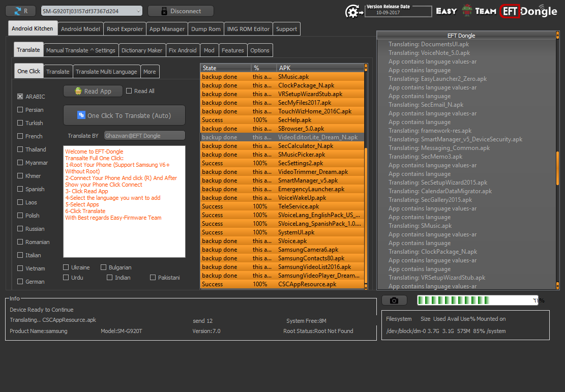This screenshot has height=392, width=565.
Task: Select the Mod tab
Action: [x=209, y=50]
